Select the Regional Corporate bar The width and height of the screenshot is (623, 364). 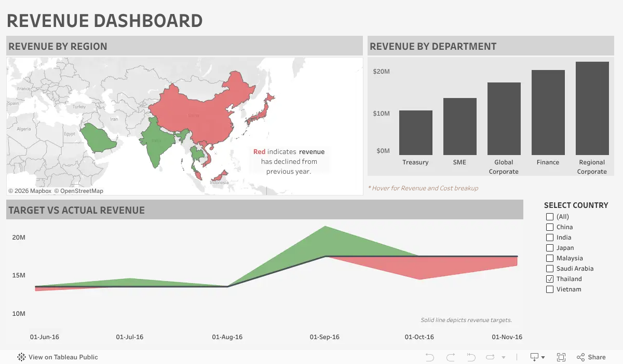[x=592, y=108]
